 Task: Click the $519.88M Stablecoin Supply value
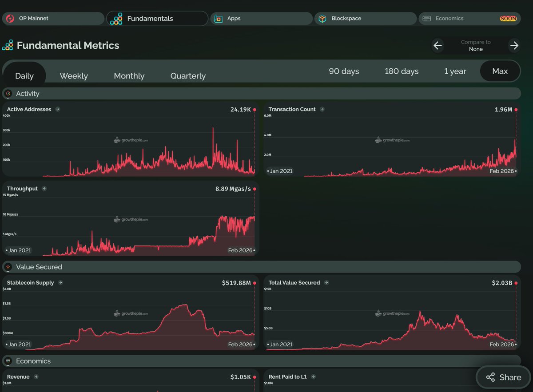point(237,283)
